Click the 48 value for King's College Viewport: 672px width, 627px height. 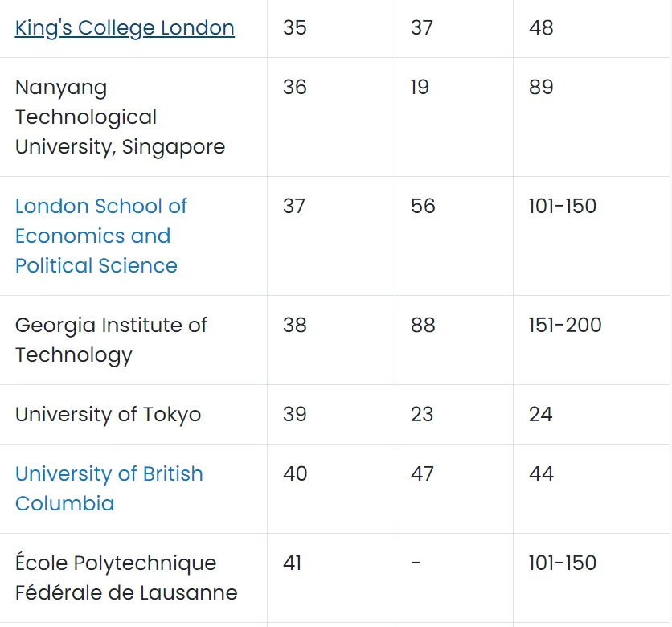[541, 27]
